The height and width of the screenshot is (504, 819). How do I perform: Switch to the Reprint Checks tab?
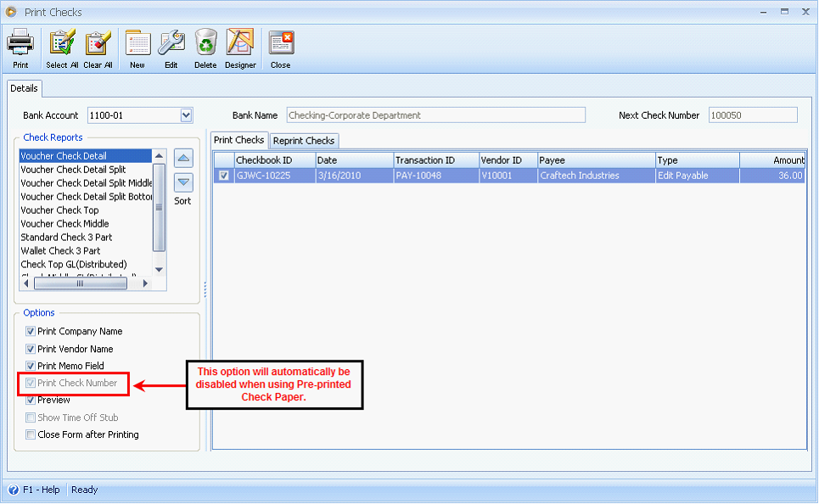tap(305, 141)
